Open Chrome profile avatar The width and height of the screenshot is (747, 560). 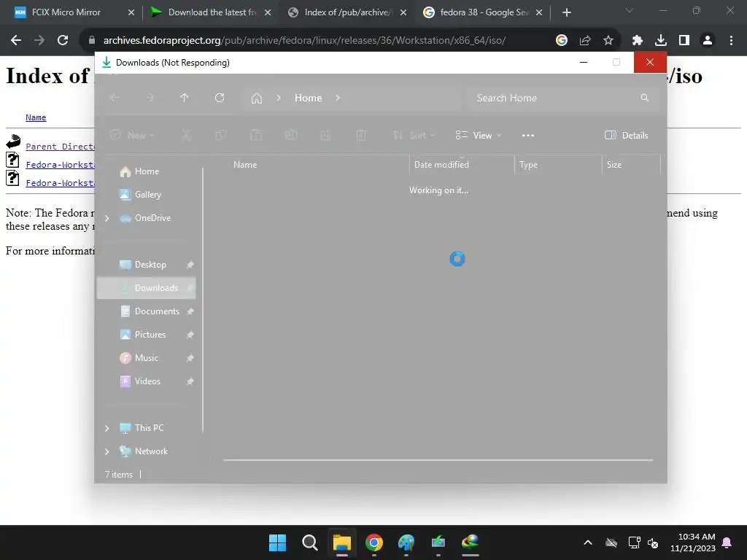pyautogui.click(x=708, y=41)
